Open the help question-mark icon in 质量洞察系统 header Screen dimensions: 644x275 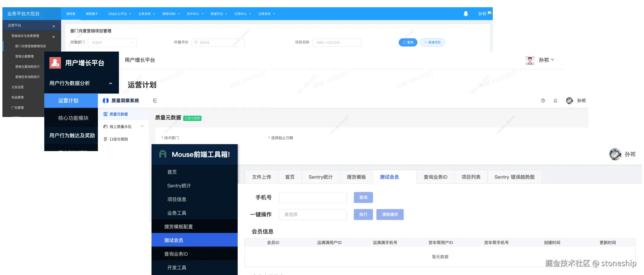tap(543, 101)
